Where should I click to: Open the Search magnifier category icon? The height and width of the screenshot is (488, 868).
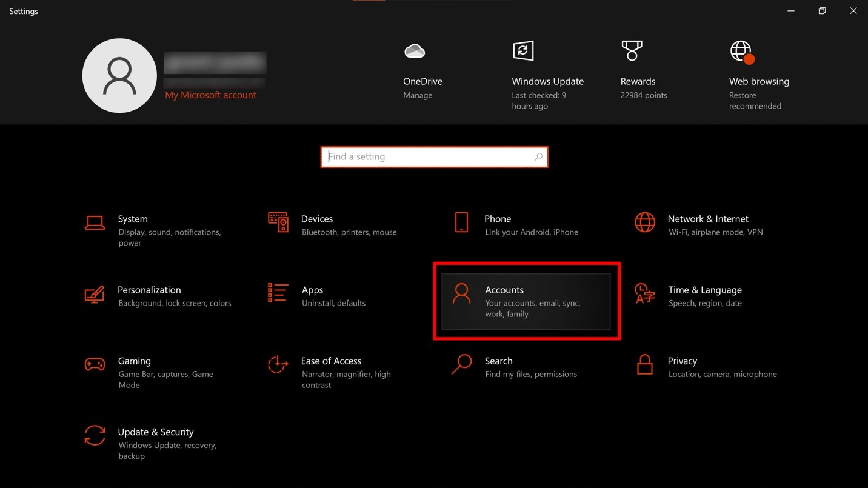[x=461, y=364]
